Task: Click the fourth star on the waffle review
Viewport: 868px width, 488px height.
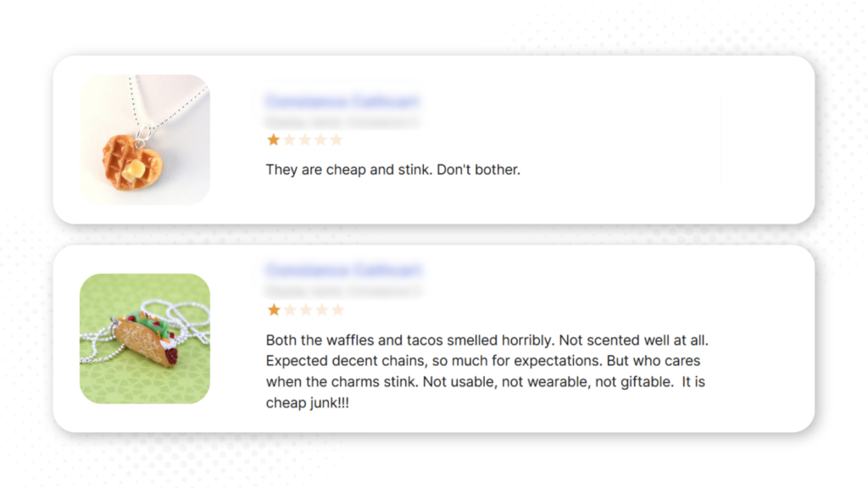Action: 320,140
